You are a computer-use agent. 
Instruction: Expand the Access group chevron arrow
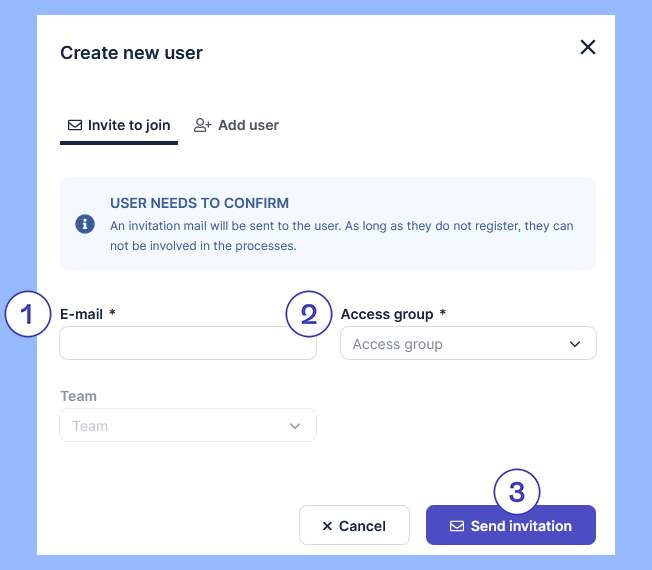575,344
